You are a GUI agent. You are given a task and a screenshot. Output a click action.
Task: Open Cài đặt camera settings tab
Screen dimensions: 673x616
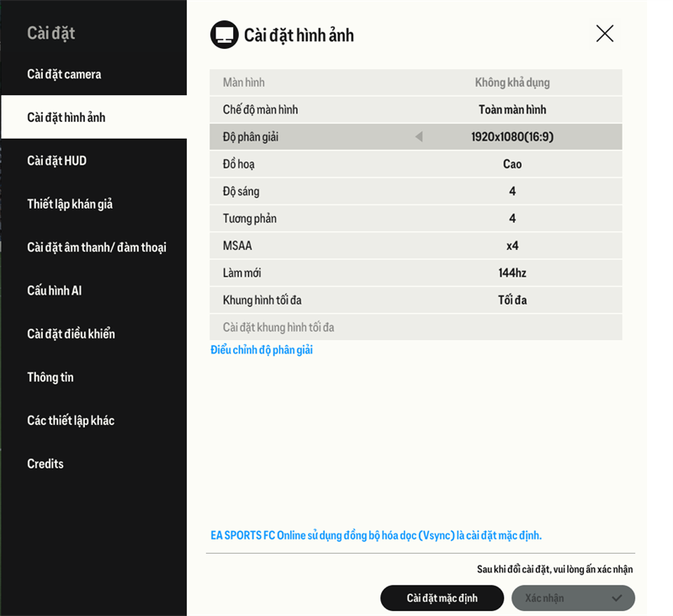[64, 74]
